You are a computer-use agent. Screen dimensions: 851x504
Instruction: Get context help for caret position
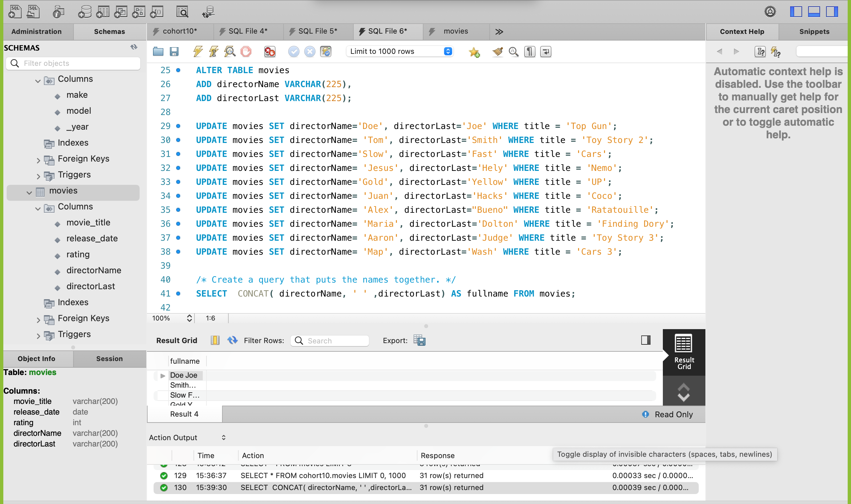[x=760, y=52]
